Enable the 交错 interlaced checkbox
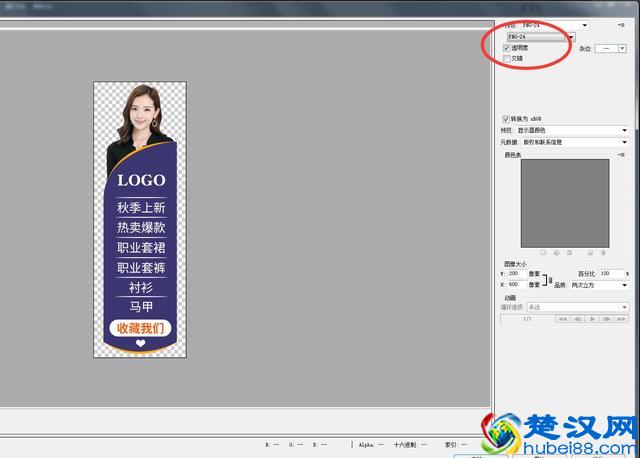The width and height of the screenshot is (640, 458). click(507, 59)
